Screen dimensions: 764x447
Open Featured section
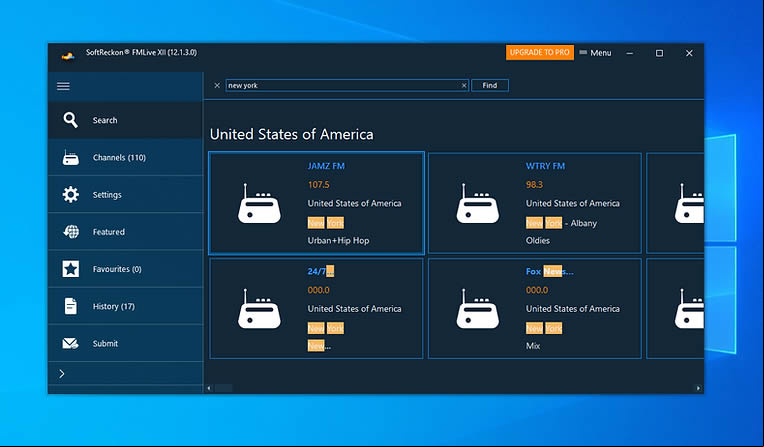point(126,232)
